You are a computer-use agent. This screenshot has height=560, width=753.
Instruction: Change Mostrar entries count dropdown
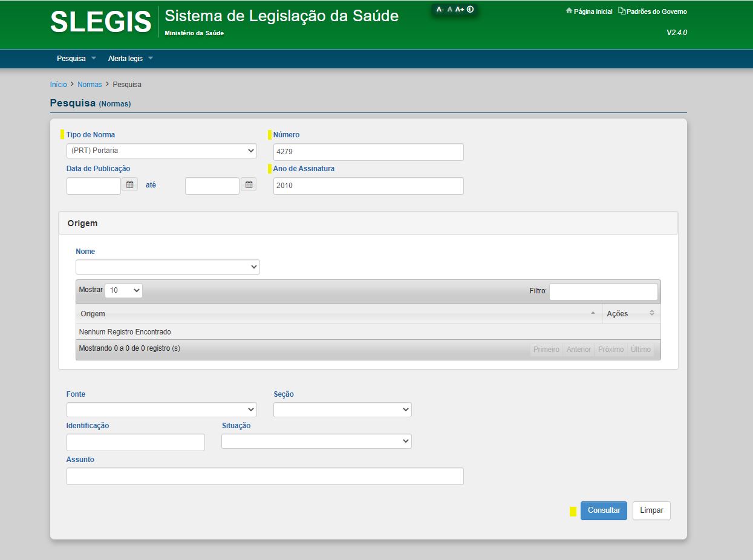(x=123, y=290)
